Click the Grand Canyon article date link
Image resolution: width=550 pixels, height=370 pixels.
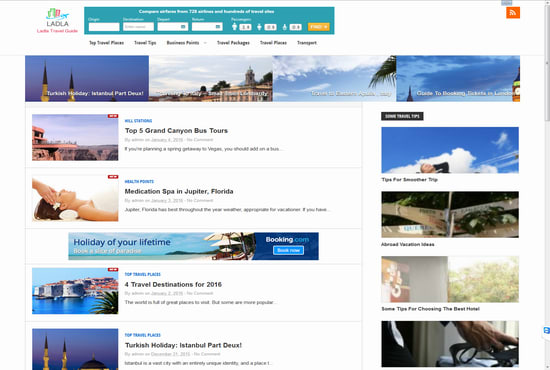pyautogui.click(x=167, y=140)
